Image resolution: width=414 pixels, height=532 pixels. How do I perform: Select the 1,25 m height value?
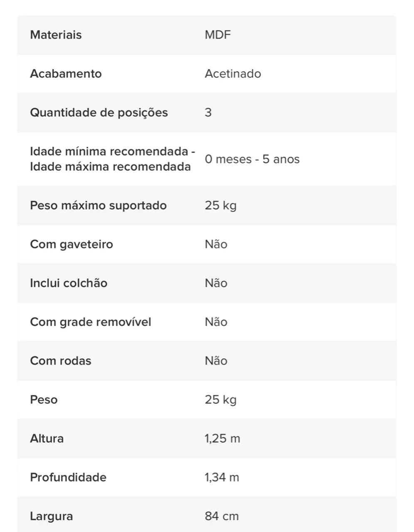click(222, 438)
